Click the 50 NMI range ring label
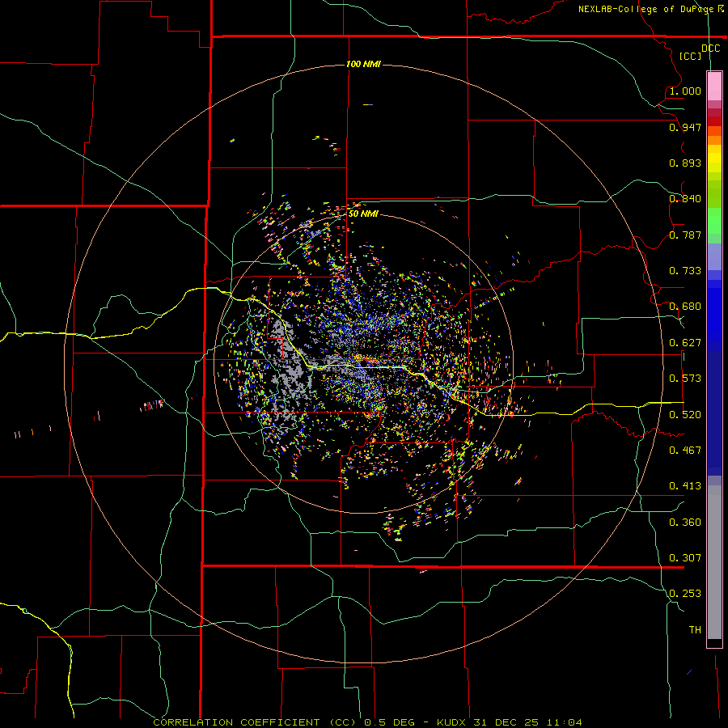This screenshot has width=728, height=728. point(363,214)
